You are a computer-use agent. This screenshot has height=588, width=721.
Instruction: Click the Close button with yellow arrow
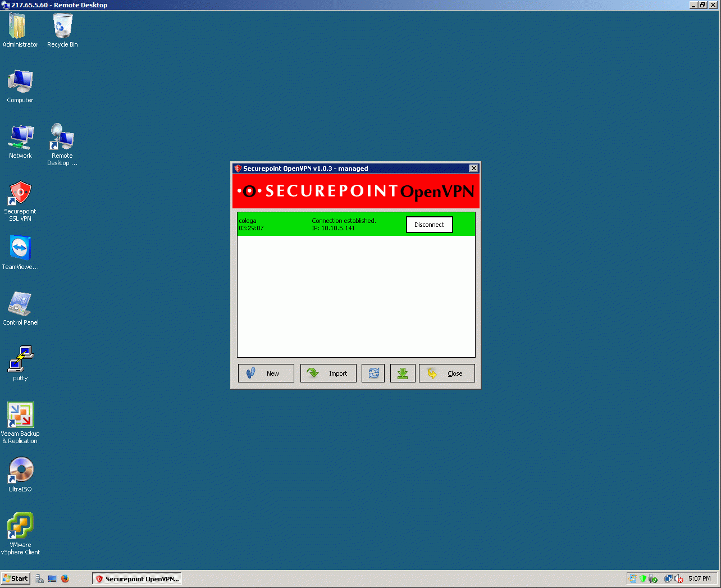[x=447, y=373]
